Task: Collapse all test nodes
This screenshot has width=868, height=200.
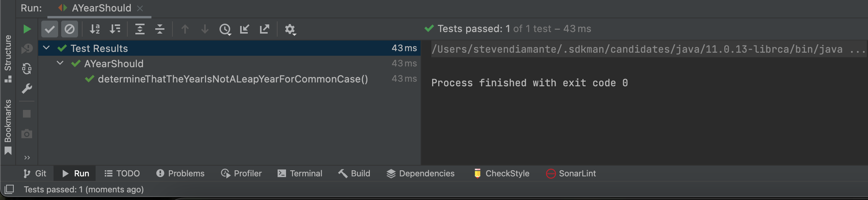Action: [x=160, y=29]
